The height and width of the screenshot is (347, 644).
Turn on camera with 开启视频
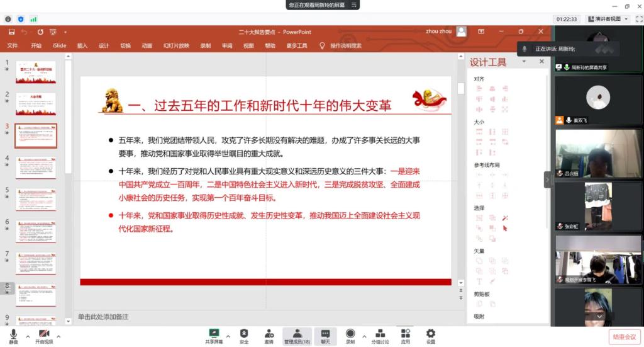[44, 334]
